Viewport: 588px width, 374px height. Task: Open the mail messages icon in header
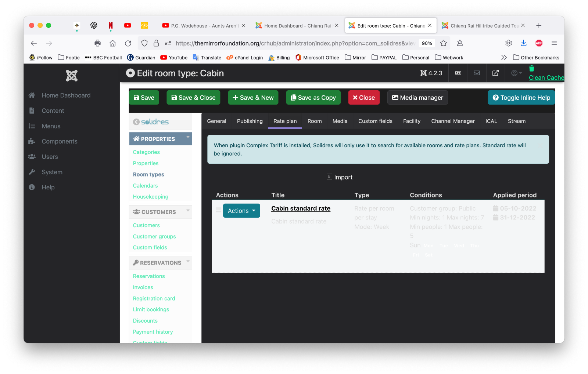[x=477, y=73]
